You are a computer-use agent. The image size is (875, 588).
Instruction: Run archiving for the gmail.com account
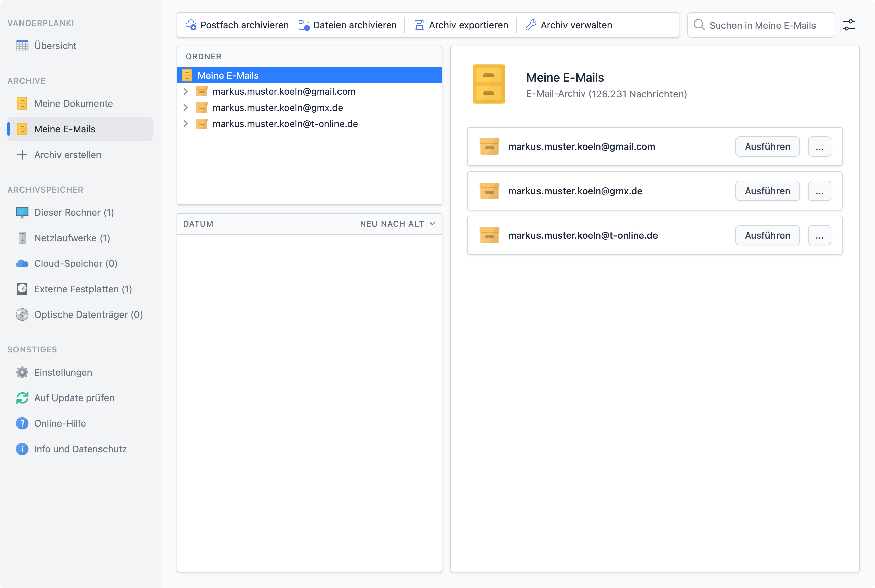click(x=767, y=146)
